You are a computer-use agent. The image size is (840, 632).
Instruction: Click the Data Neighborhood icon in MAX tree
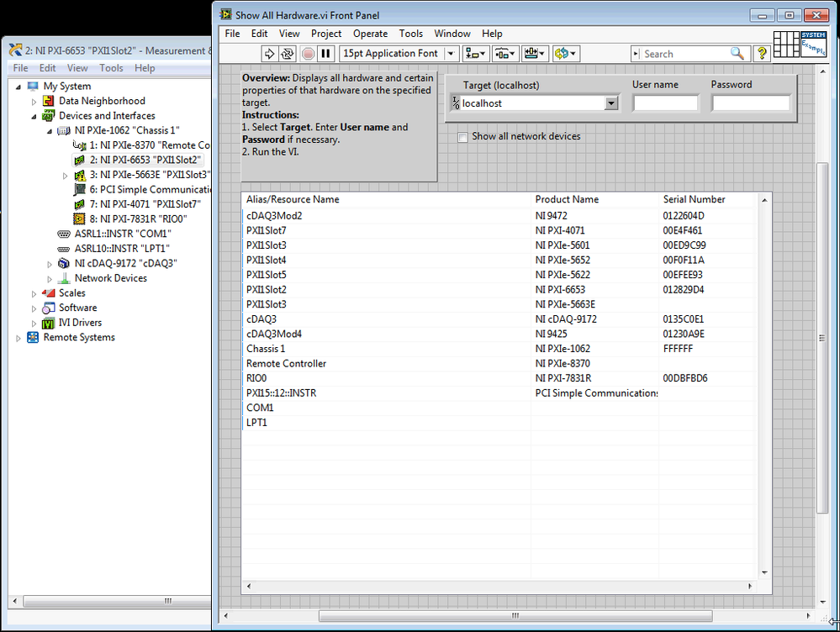(x=48, y=101)
